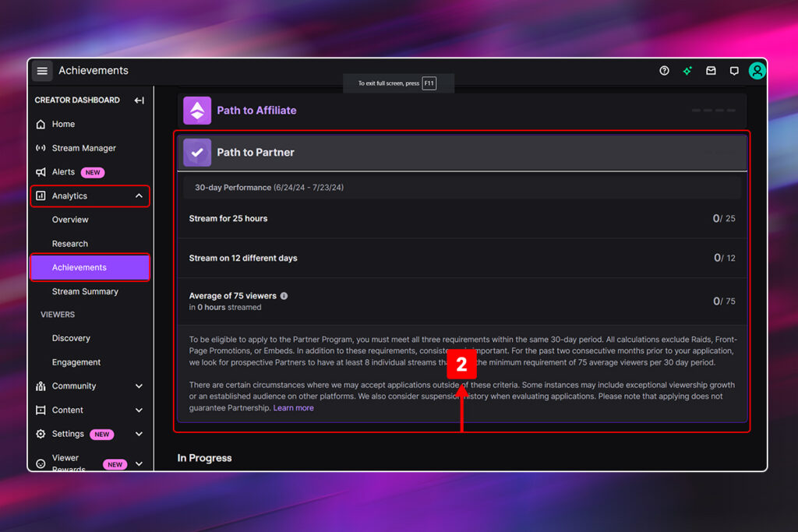Viewport: 798px width, 532px height.
Task: Click the Learn more link
Action: (x=293, y=408)
